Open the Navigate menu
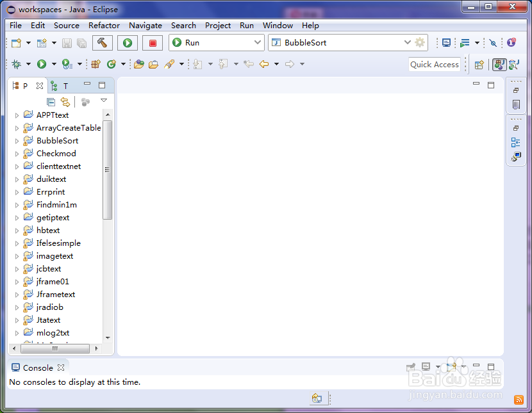Screen dimensions: 532x413 click(145, 26)
